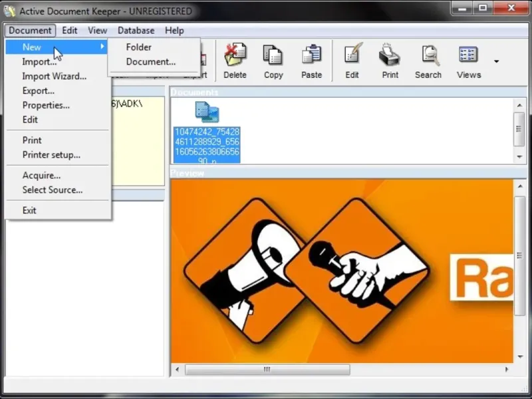532x399 pixels.
Task: Click Preview horizontal scroll left arrow
Action: (177, 370)
